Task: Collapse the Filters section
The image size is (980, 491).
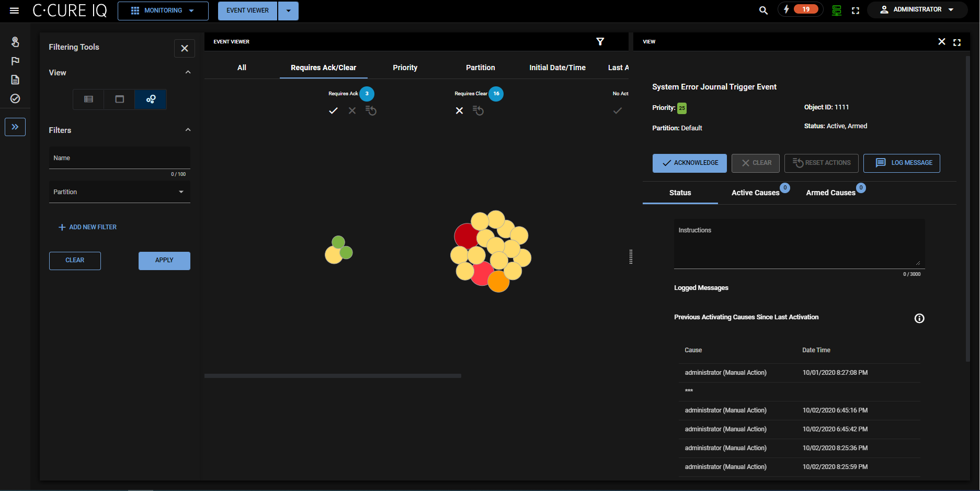Action: [x=188, y=130]
